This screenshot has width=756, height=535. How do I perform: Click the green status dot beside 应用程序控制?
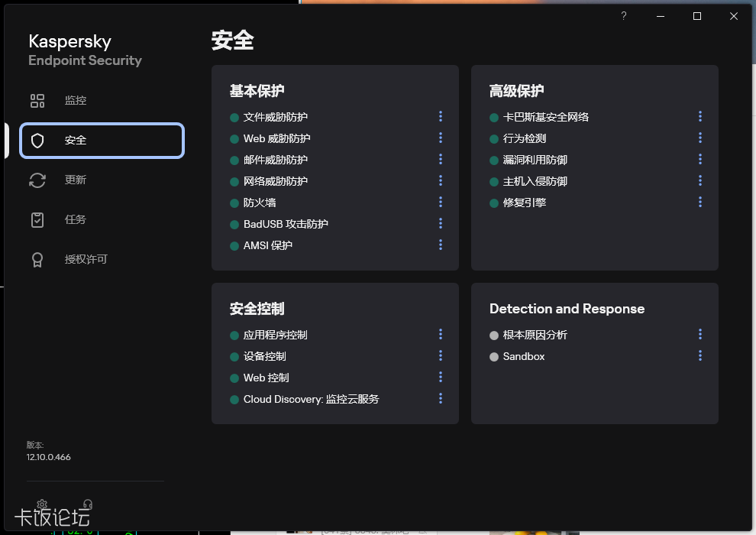[x=234, y=336]
